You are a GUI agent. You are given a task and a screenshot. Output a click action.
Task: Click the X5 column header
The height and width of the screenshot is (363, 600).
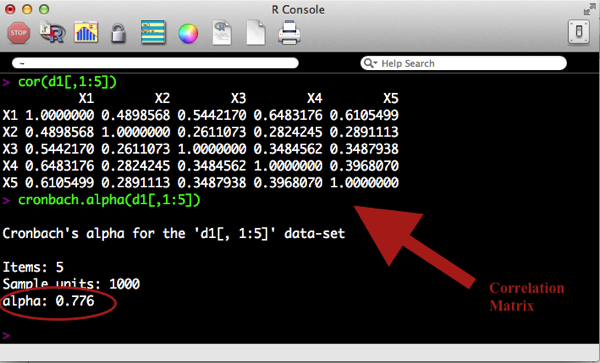pos(391,99)
